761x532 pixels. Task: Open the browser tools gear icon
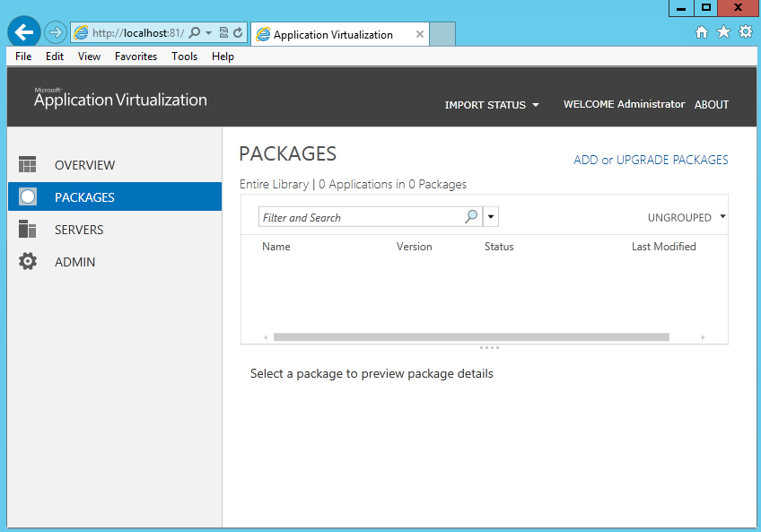click(x=746, y=32)
